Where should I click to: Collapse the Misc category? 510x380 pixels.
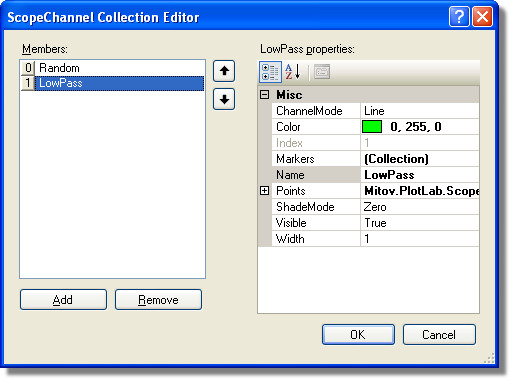click(x=264, y=95)
